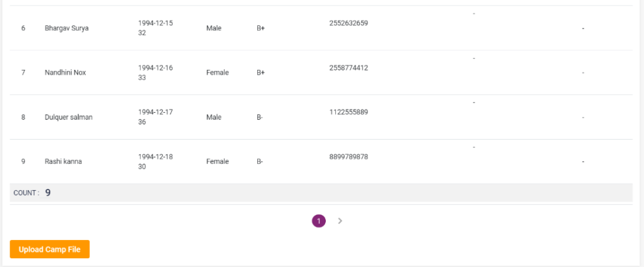Click the 1994-12-15 date of birth

pyautogui.click(x=155, y=23)
